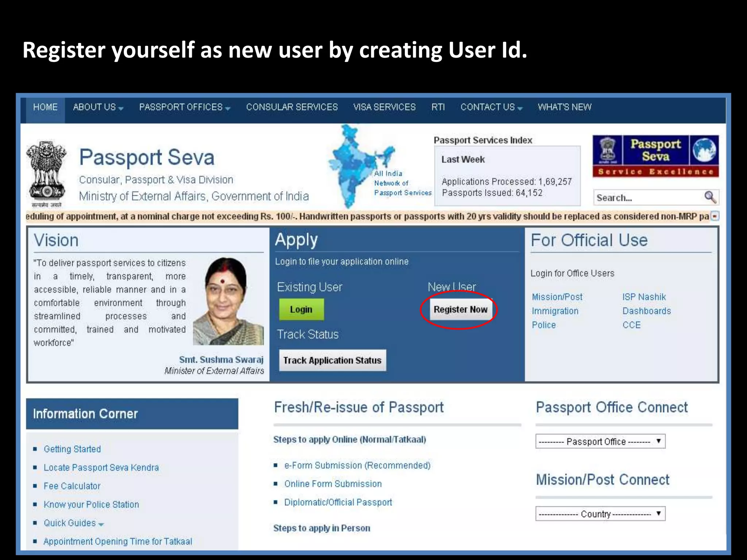Open e-Form Submission (Recommended) link

(357, 465)
